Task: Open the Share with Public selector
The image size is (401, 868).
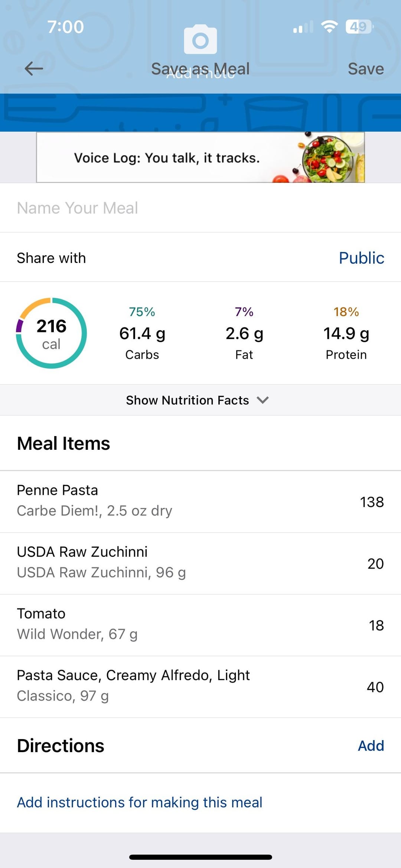Action: tap(361, 258)
